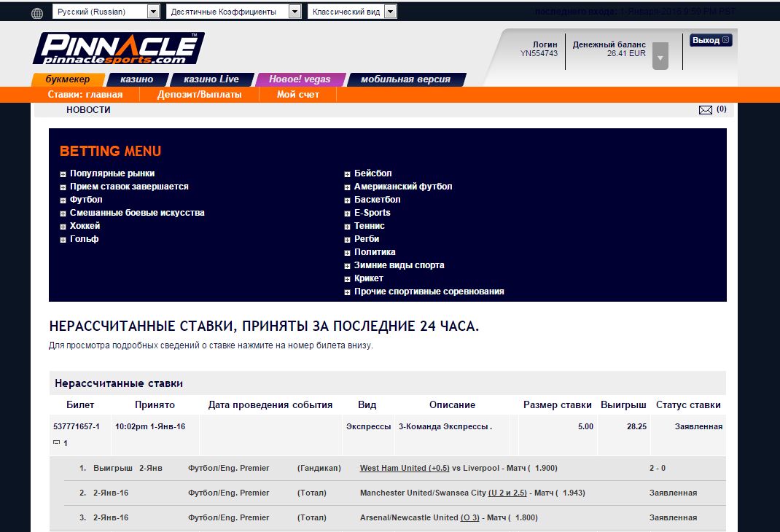Expand the Хоккей plus icon
Screen dimensions: 780x532
(x=63, y=227)
